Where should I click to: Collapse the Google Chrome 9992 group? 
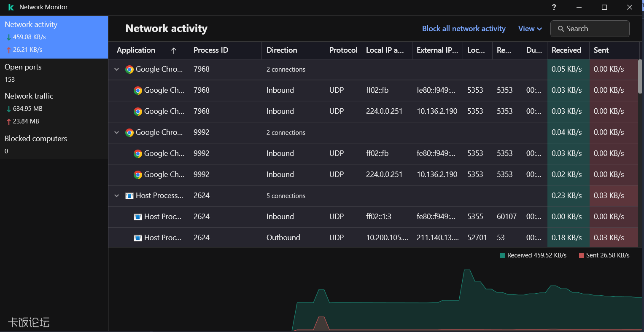[117, 133]
